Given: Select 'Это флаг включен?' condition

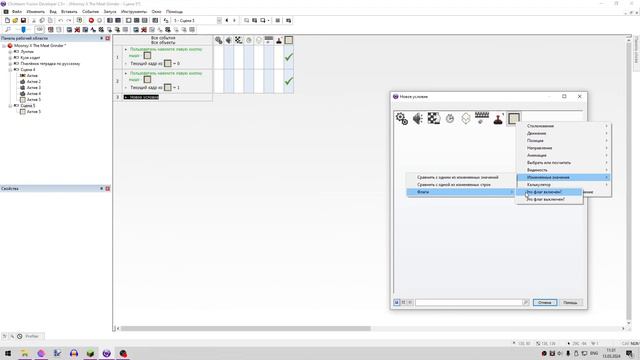Looking at the screenshot, I should (549, 192).
